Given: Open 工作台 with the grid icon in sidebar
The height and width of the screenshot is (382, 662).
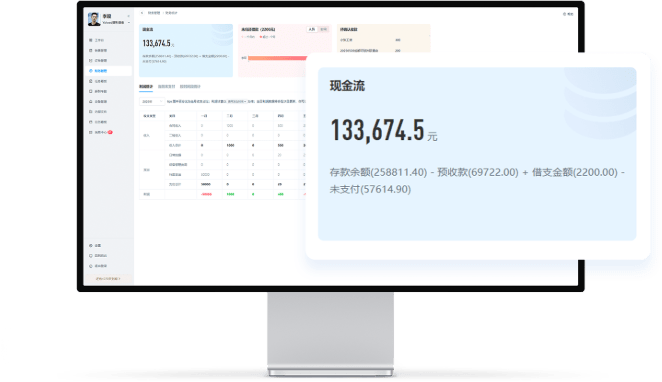Looking at the screenshot, I should tap(97, 40).
